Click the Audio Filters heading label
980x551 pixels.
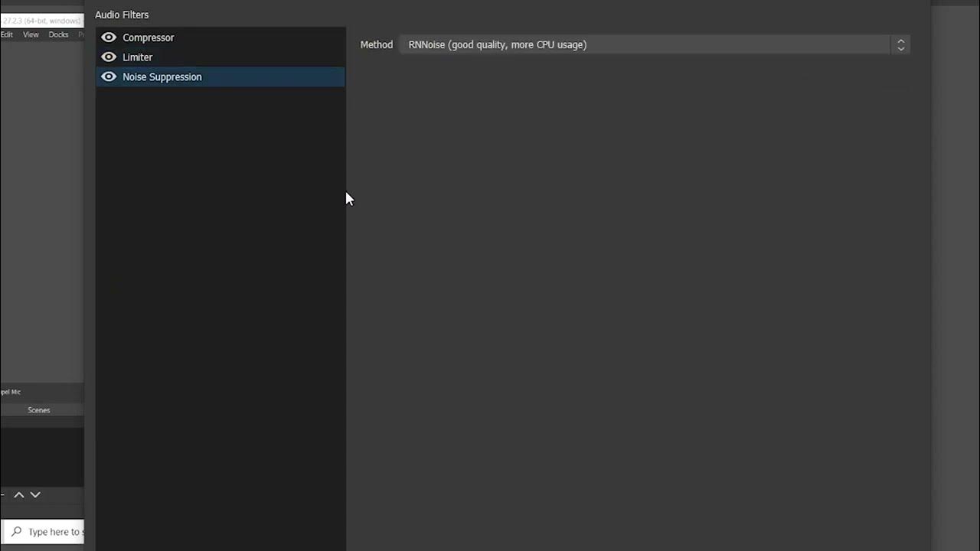(x=122, y=15)
